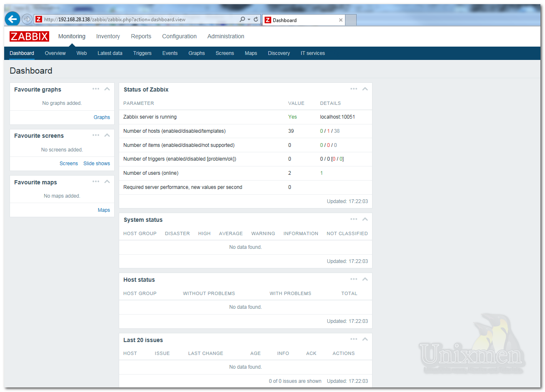Open the address bar dropdown arrow
Image resolution: width=545 pixels, height=392 pixels.
pos(249,19)
